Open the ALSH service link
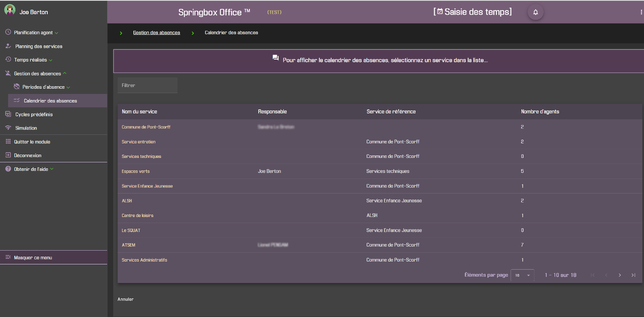 127,201
